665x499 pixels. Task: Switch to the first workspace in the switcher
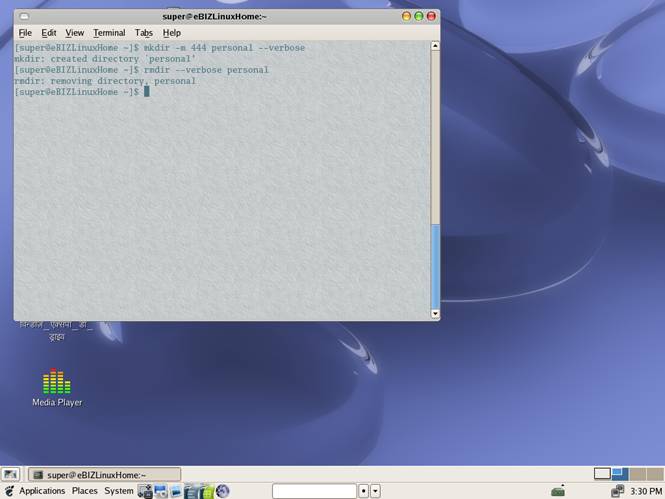(602, 474)
